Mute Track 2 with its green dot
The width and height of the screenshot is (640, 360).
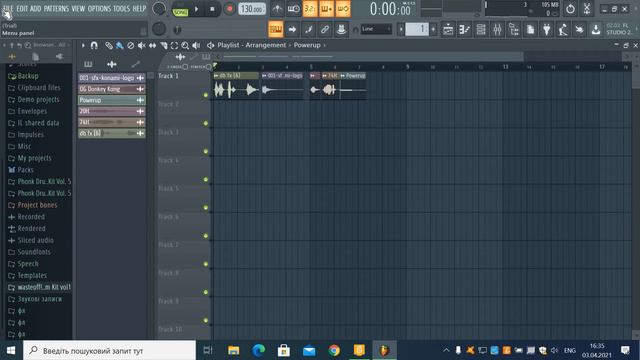click(206, 123)
